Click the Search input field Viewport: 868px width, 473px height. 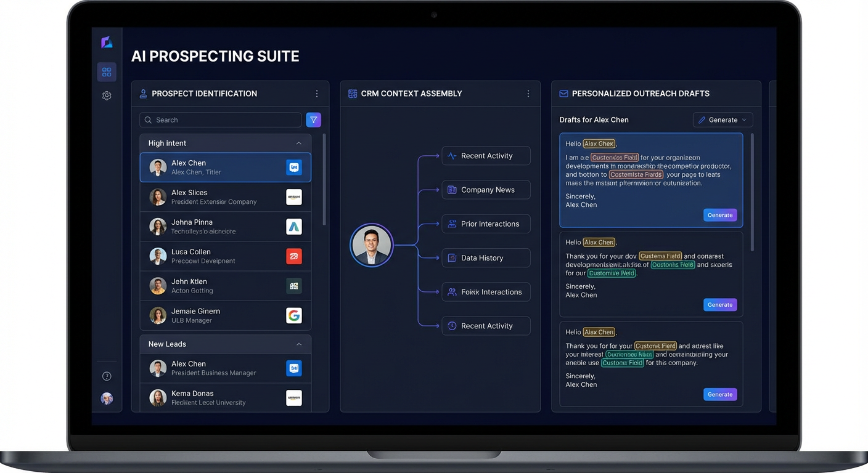pos(220,120)
